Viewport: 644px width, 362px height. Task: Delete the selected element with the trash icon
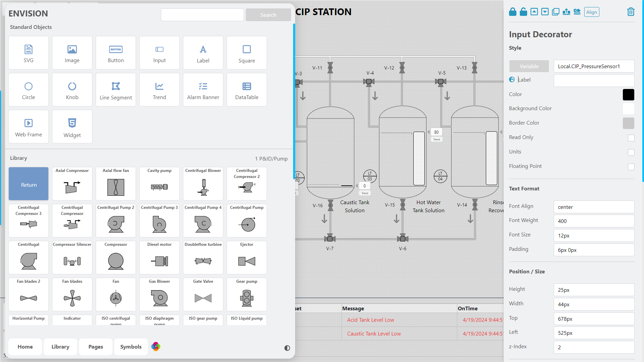click(x=631, y=12)
